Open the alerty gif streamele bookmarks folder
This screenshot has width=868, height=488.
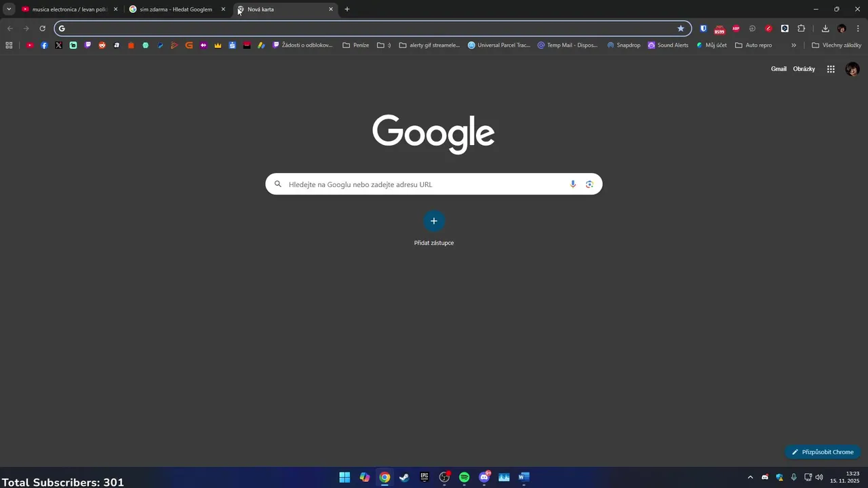click(430, 45)
